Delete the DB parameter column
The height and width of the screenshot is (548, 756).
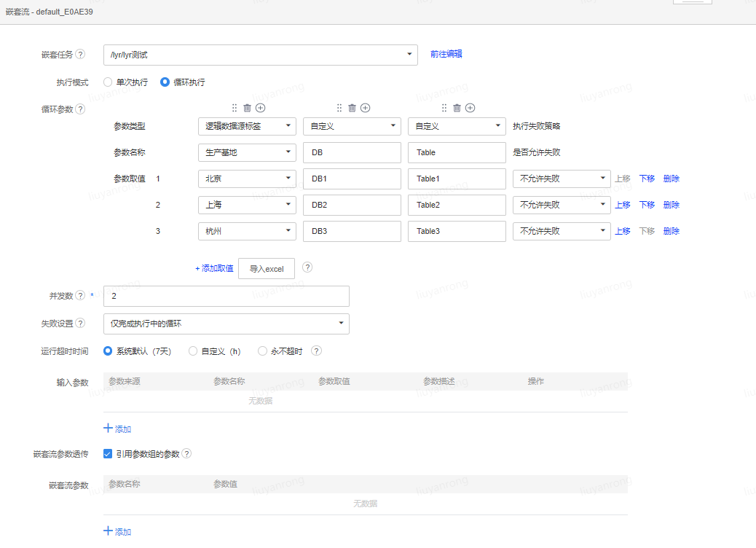point(352,108)
